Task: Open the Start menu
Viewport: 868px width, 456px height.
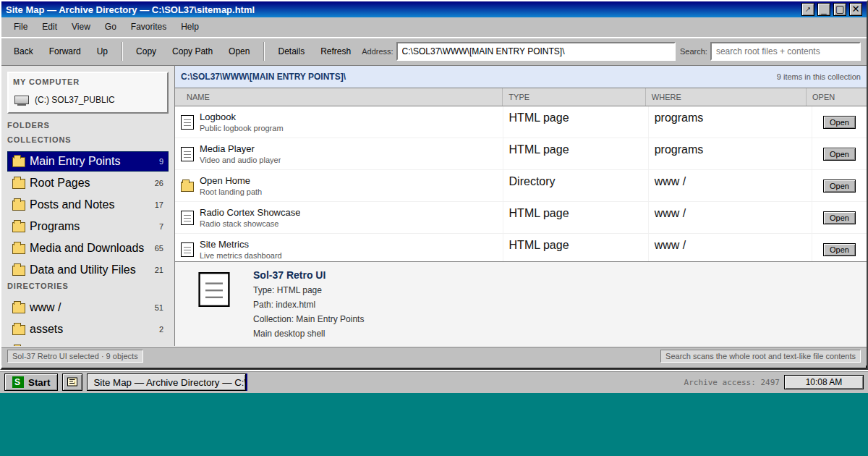Action: click(x=31, y=382)
